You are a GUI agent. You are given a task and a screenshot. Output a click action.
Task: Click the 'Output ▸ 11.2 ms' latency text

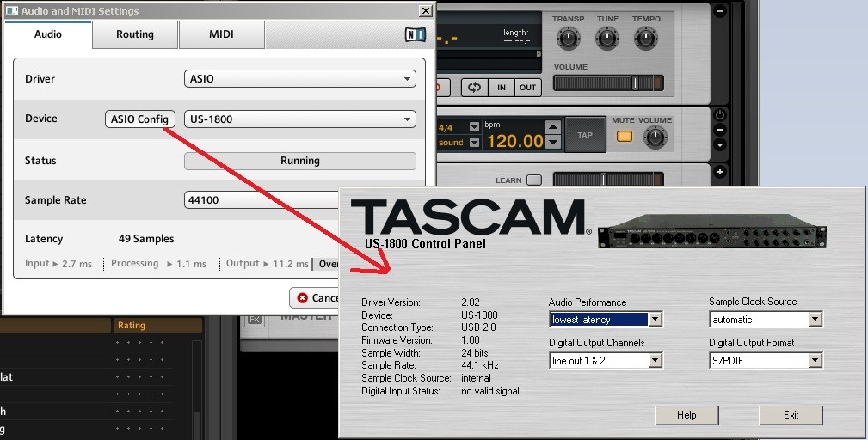point(268,264)
